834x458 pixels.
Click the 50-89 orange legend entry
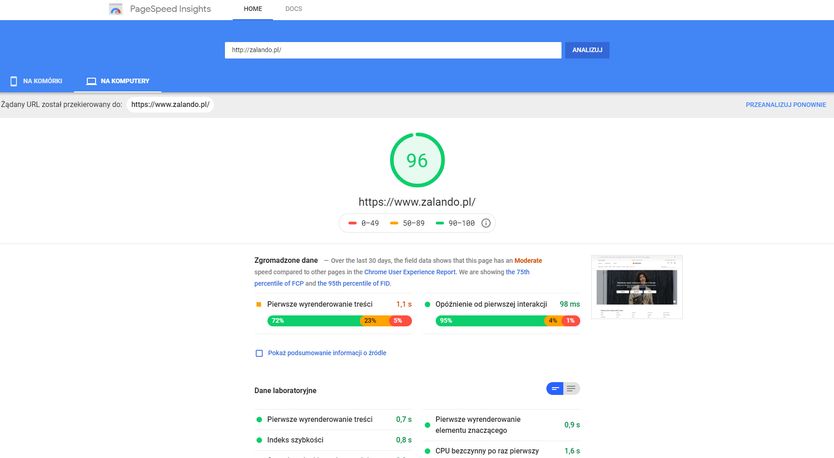click(407, 223)
